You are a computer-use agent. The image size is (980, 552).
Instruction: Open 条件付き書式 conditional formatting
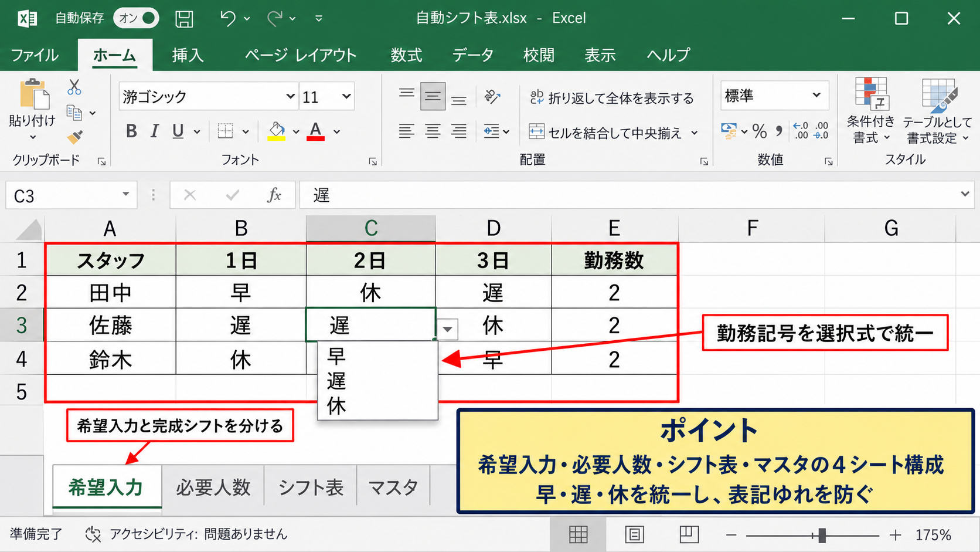pyautogui.click(x=870, y=111)
